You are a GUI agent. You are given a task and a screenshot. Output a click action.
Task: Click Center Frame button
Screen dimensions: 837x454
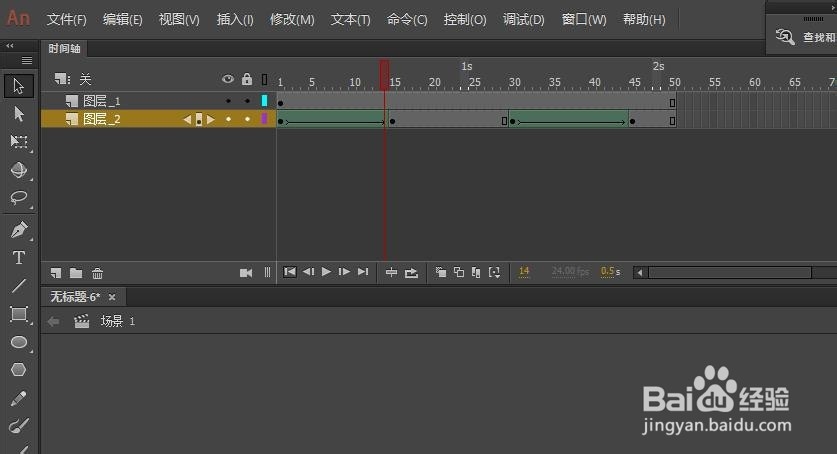click(x=391, y=273)
